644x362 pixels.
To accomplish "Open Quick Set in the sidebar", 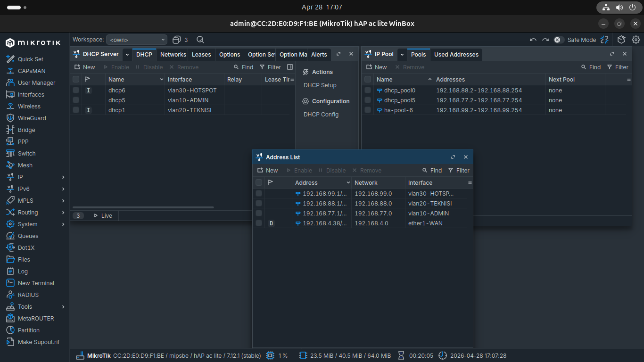I will (x=31, y=59).
